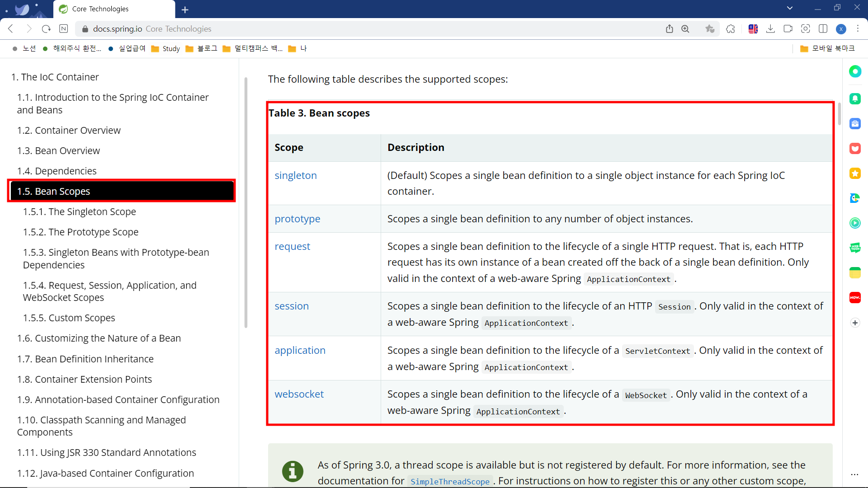
Task: Open the 모바일 북마크 folder
Action: [827, 48]
